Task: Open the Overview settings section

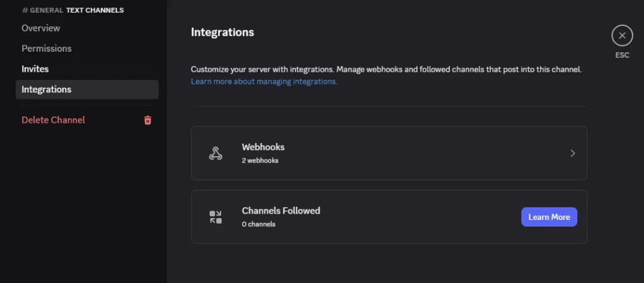Action: pos(41,28)
